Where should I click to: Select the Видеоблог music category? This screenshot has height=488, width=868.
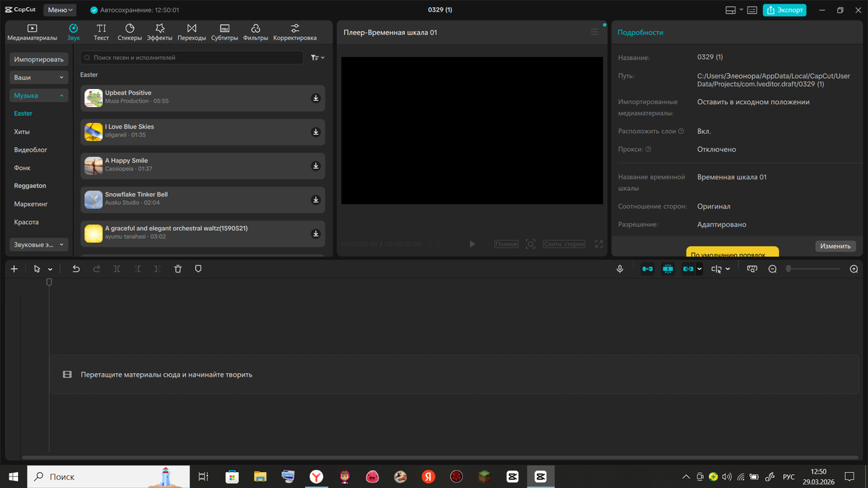coord(30,150)
